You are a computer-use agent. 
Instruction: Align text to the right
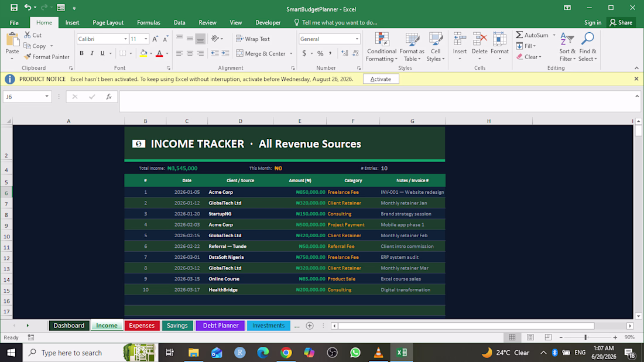coord(200,53)
